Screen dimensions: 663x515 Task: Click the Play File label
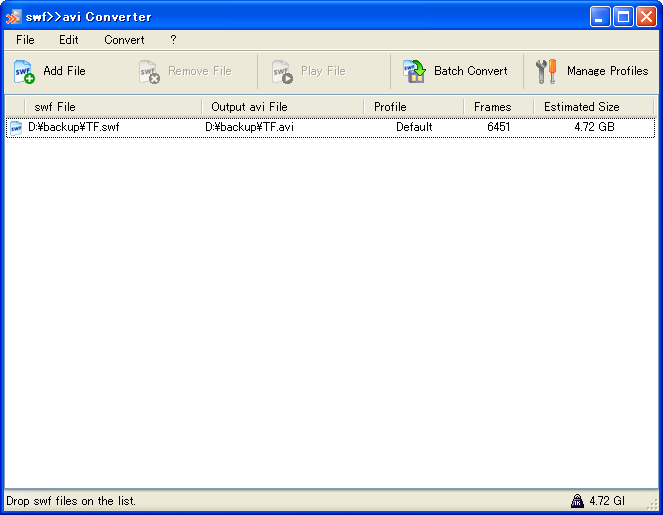(x=323, y=71)
